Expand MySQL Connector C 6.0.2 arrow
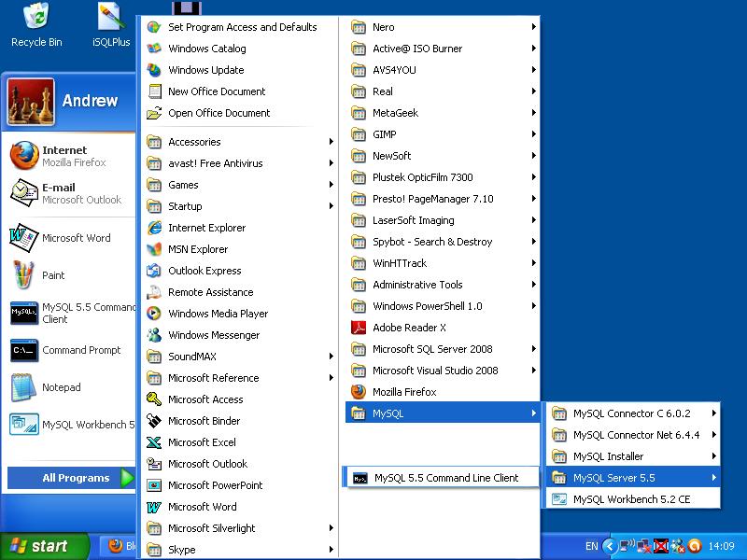This screenshot has width=747, height=560. pyautogui.click(x=713, y=413)
